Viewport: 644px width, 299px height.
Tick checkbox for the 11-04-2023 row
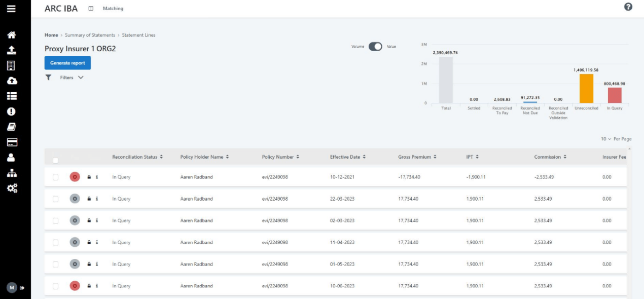(x=56, y=243)
